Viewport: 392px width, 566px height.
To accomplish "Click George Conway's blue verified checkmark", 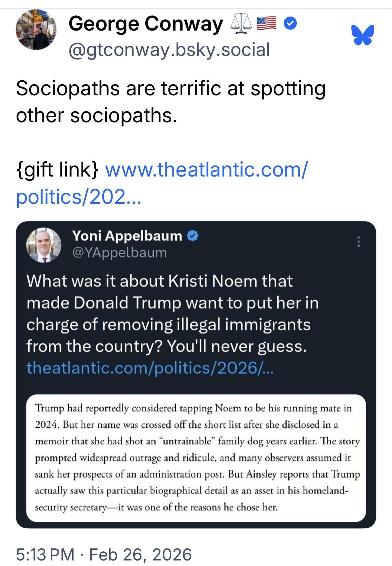I will tap(290, 24).
